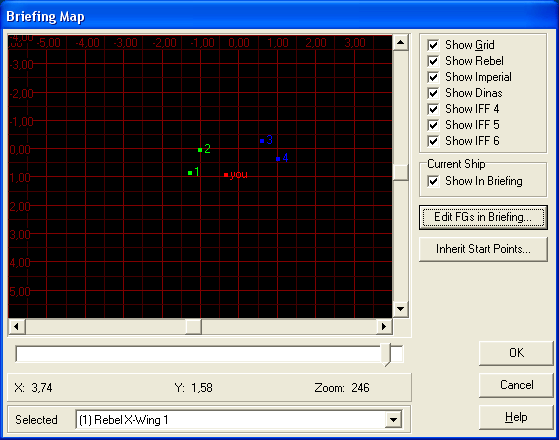
Task: Open Edit FGs in Briefing dialog
Action: click(483, 217)
